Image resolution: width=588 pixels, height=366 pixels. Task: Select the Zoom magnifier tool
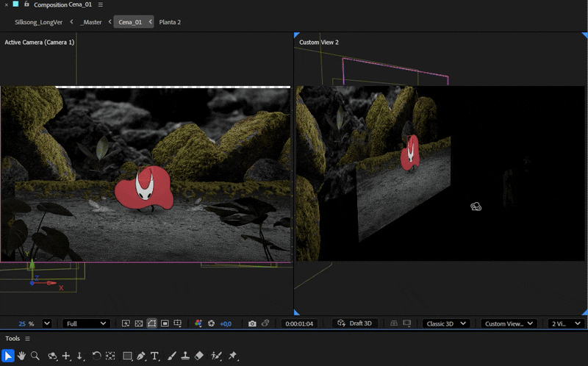point(35,356)
